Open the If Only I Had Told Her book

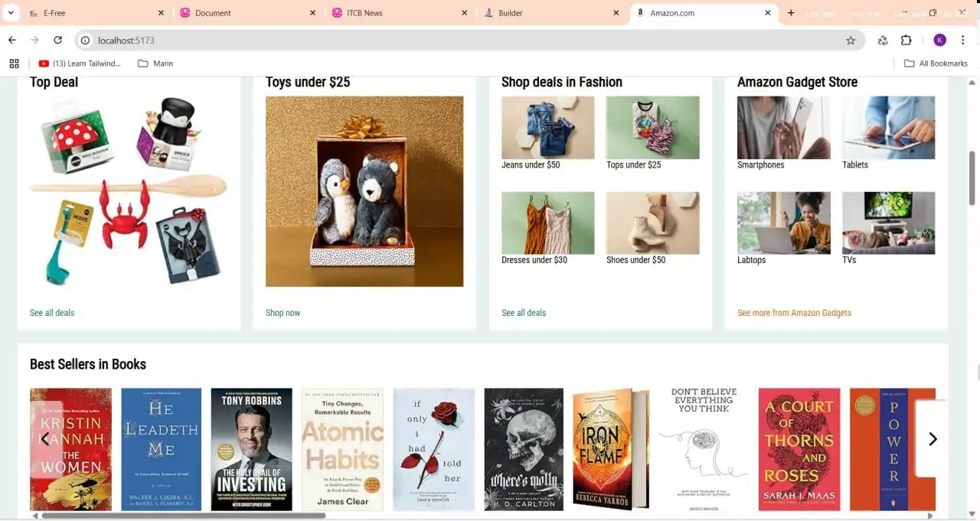[433, 449]
